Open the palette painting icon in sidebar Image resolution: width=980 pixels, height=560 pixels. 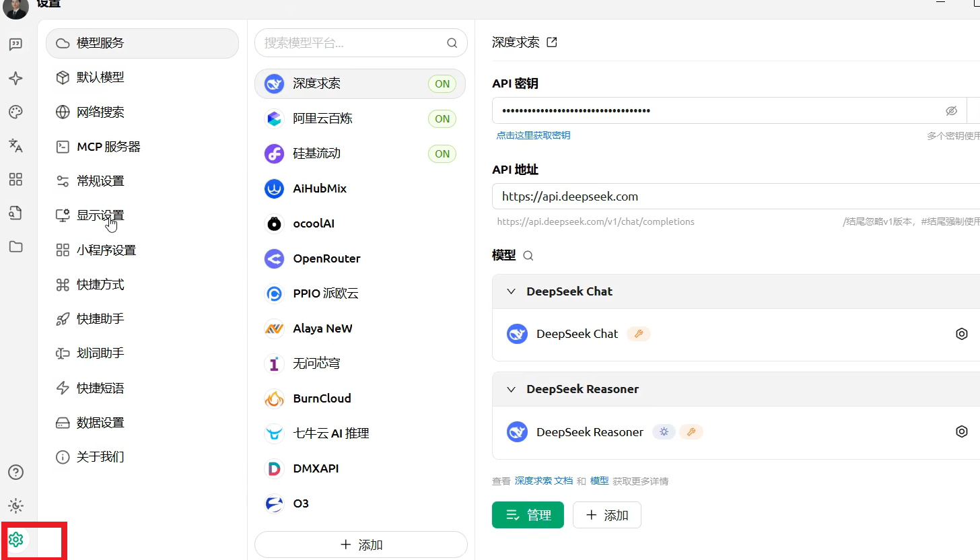click(15, 112)
